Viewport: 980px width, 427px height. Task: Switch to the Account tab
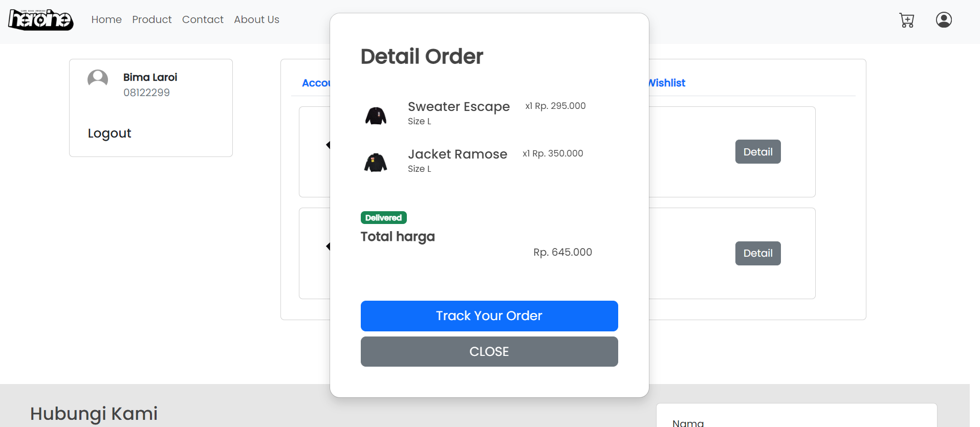(316, 83)
